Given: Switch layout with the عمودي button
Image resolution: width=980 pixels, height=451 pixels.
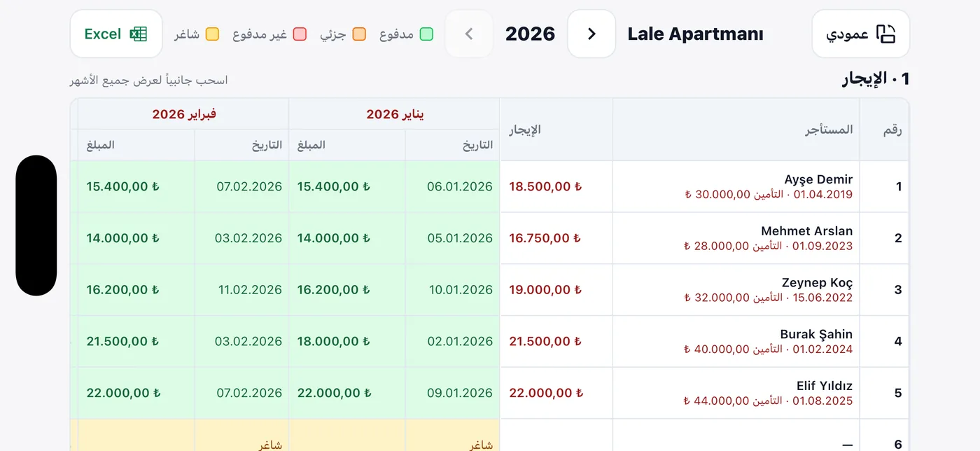Looking at the screenshot, I should coord(860,34).
